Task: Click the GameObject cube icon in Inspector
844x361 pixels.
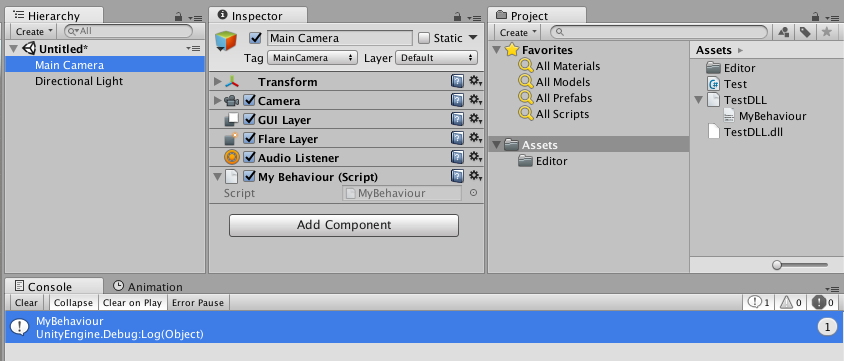Action: coord(226,41)
